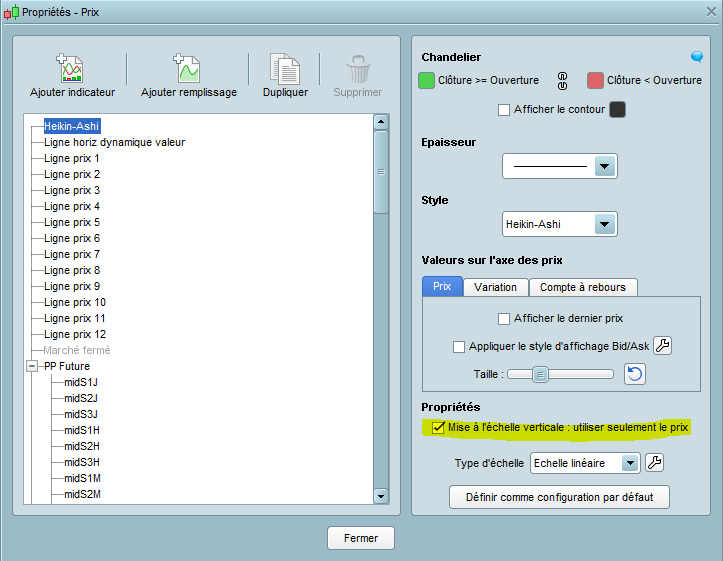Select Ligne prix 9 item
This screenshot has height=561, width=723.
(71, 286)
